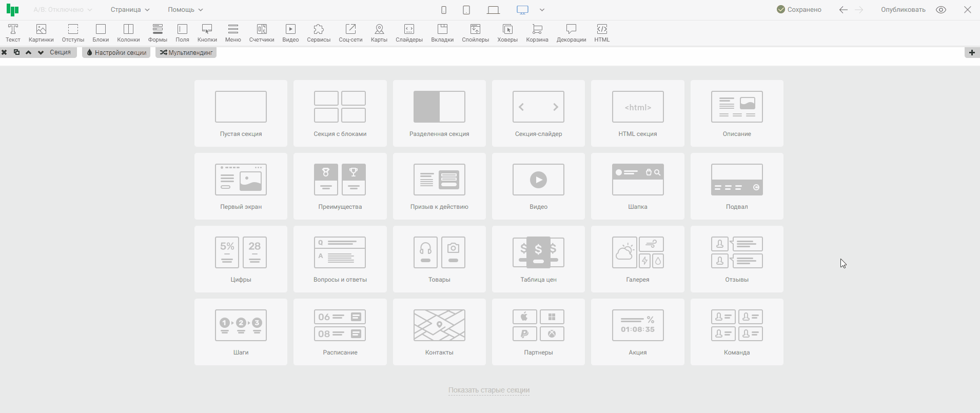Toggle page preview eye icon
Image resolution: width=980 pixels, height=413 pixels.
point(941,10)
